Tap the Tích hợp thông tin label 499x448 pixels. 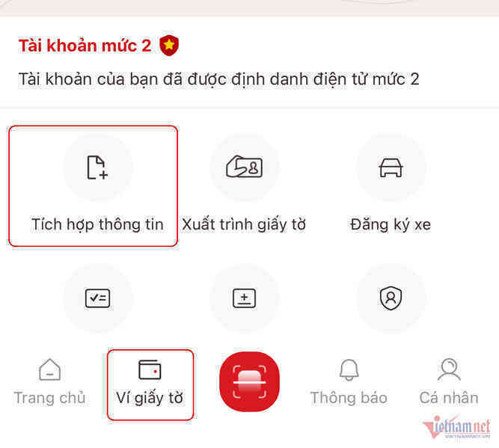97,224
